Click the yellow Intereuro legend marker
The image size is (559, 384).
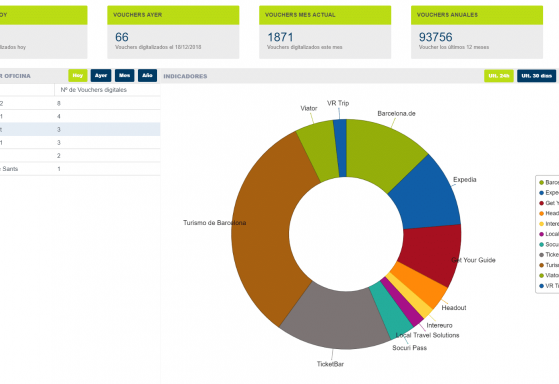pyautogui.click(x=541, y=224)
